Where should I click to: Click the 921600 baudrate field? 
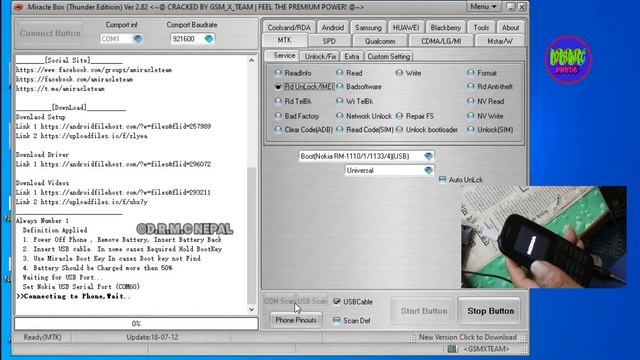(x=187, y=39)
